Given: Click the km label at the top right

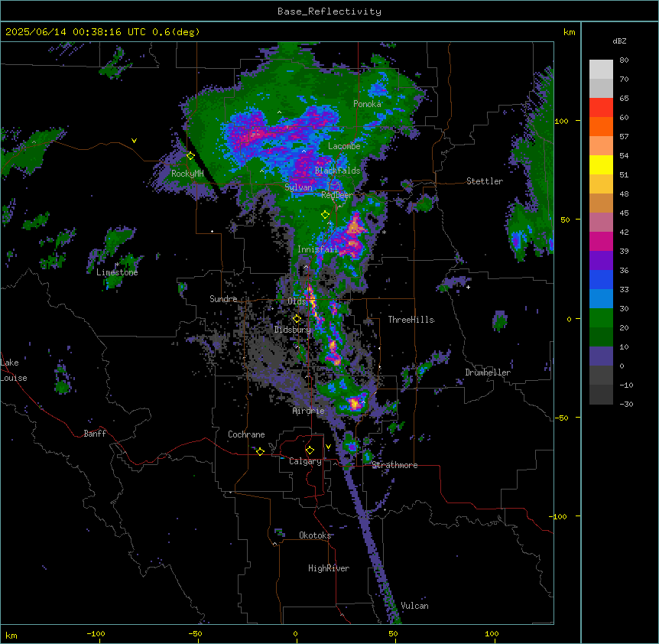Looking at the screenshot, I should tap(569, 32).
